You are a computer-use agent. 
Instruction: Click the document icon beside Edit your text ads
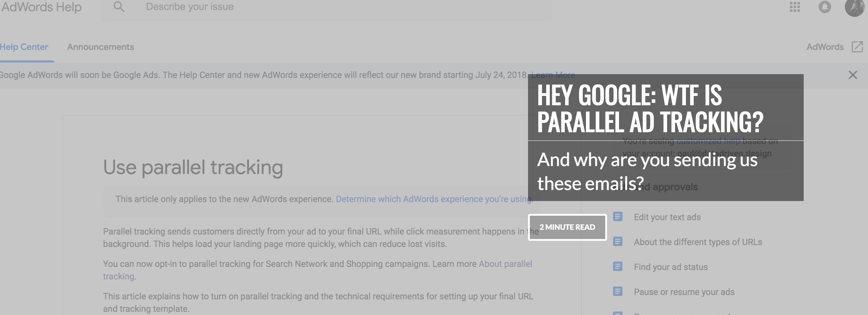[617, 217]
